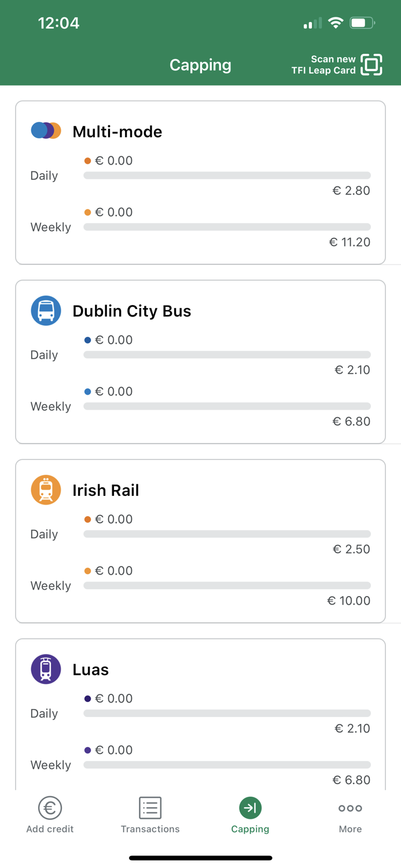The width and height of the screenshot is (401, 868).
Task: Switch to the Transactions tab label
Action: point(150,829)
